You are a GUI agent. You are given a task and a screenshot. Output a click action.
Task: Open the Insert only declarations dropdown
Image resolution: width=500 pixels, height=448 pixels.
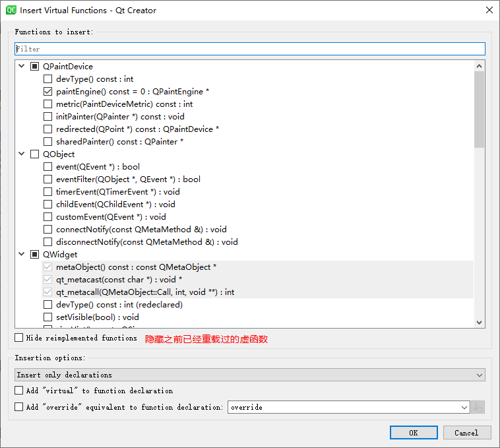[250, 375]
